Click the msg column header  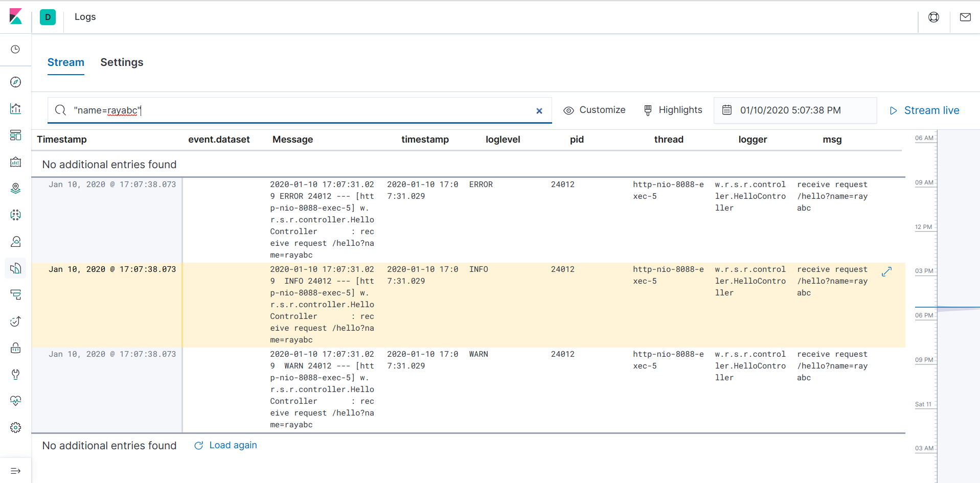832,140
